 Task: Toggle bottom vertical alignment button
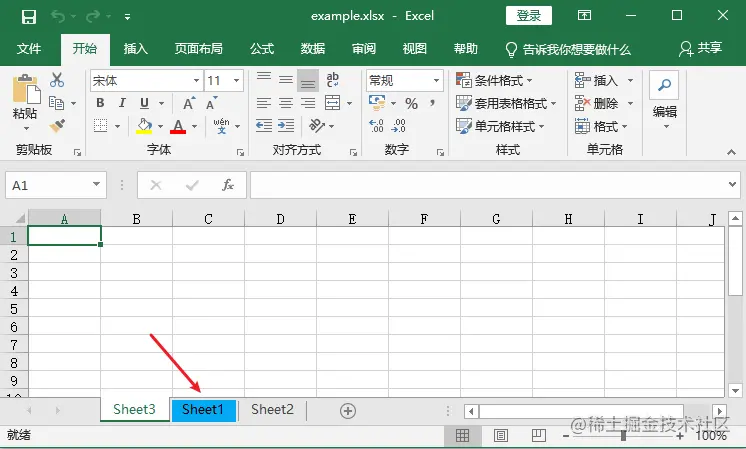click(308, 80)
